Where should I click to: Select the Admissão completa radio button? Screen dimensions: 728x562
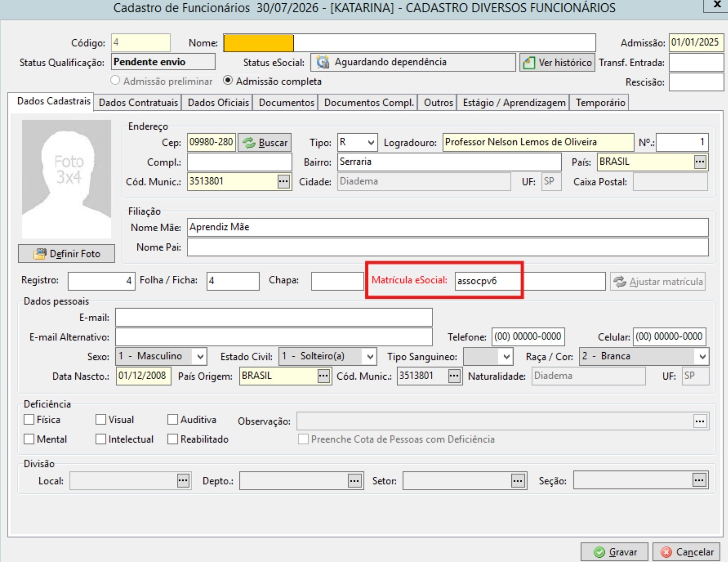[x=228, y=80]
